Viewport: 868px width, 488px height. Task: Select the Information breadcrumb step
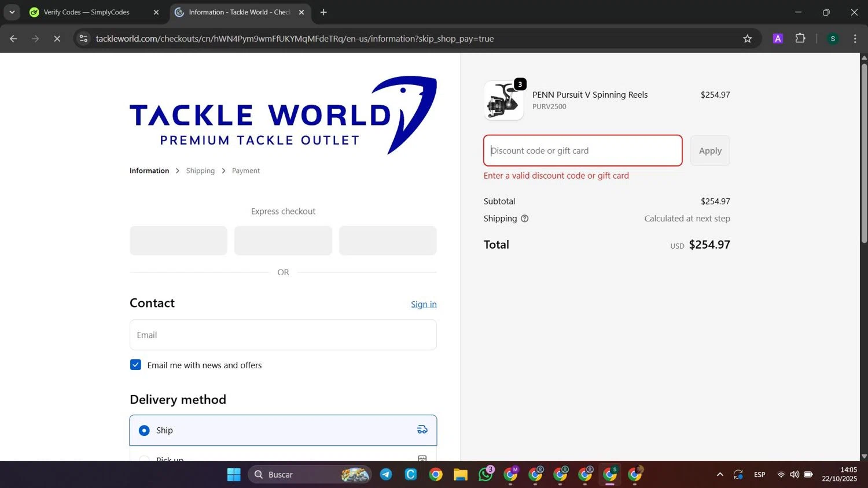(x=149, y=171)
